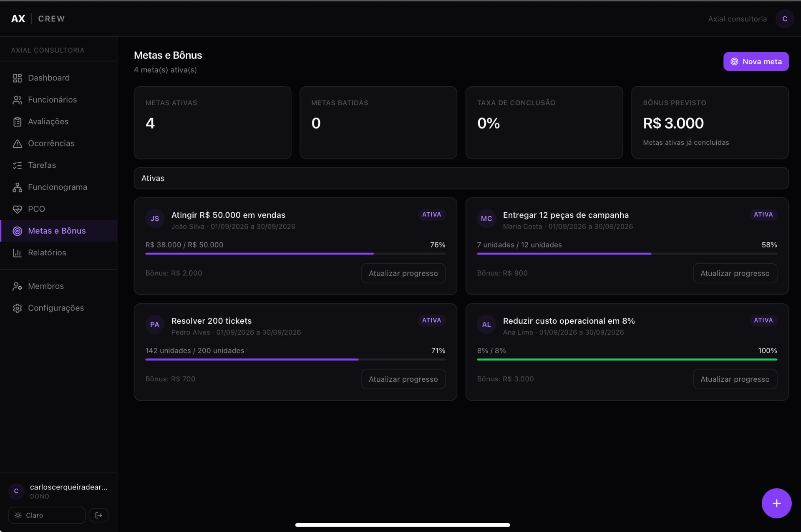
Task: Click the 76% sales progress bar
Action: [295, 254]
